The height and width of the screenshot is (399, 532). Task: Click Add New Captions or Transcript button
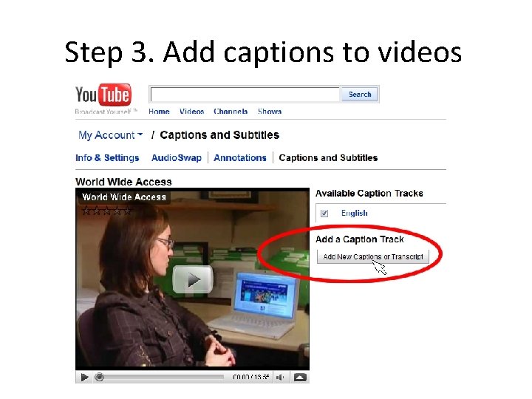pos(373,257)
